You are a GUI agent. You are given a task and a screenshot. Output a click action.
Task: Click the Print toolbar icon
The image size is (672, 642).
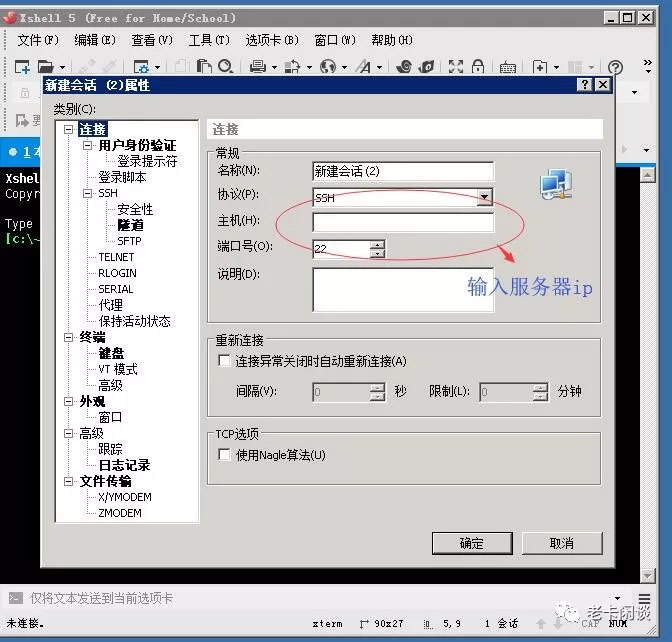258,66
